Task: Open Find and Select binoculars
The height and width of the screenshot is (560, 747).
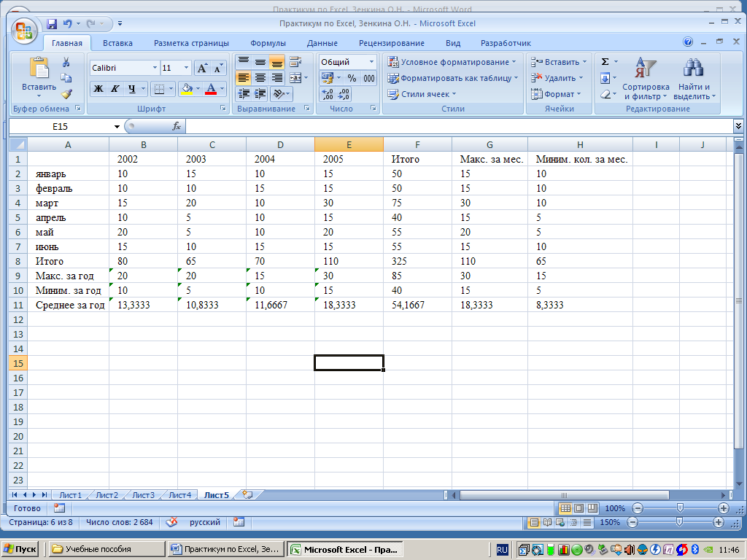Action: coord(694,79)
